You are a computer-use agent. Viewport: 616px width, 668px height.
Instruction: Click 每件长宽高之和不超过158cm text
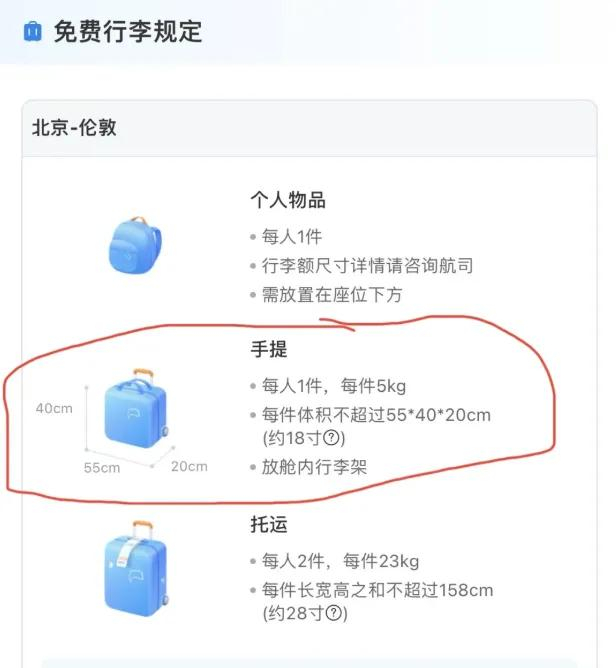pos(377,590)
